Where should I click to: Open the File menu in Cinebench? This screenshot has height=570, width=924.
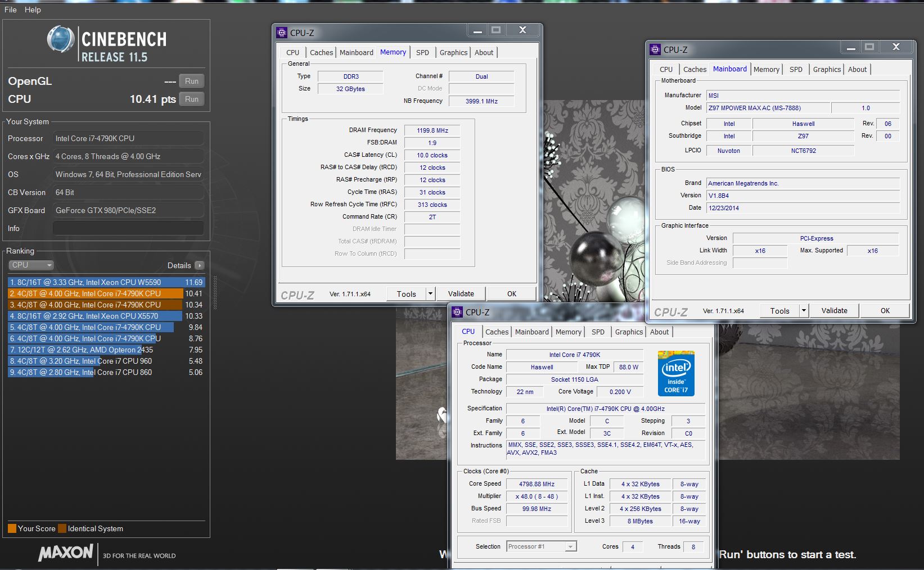(10, 10)
